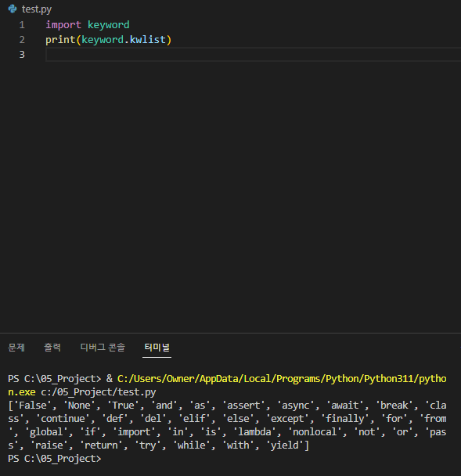Click the last 'PS C:\05_Project>' terminal prompt
The image size is (461, 476).
pos(54,459)
